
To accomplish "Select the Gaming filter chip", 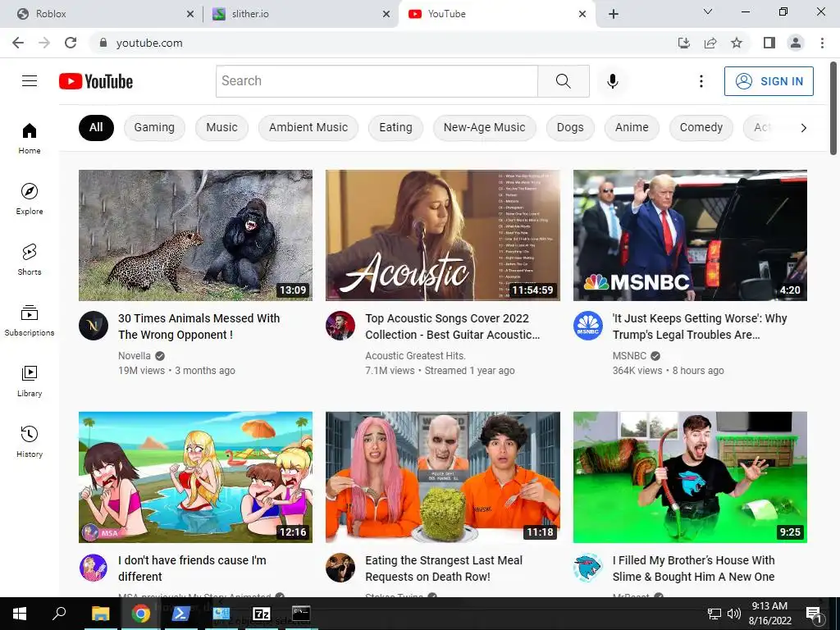I will 154,127.
